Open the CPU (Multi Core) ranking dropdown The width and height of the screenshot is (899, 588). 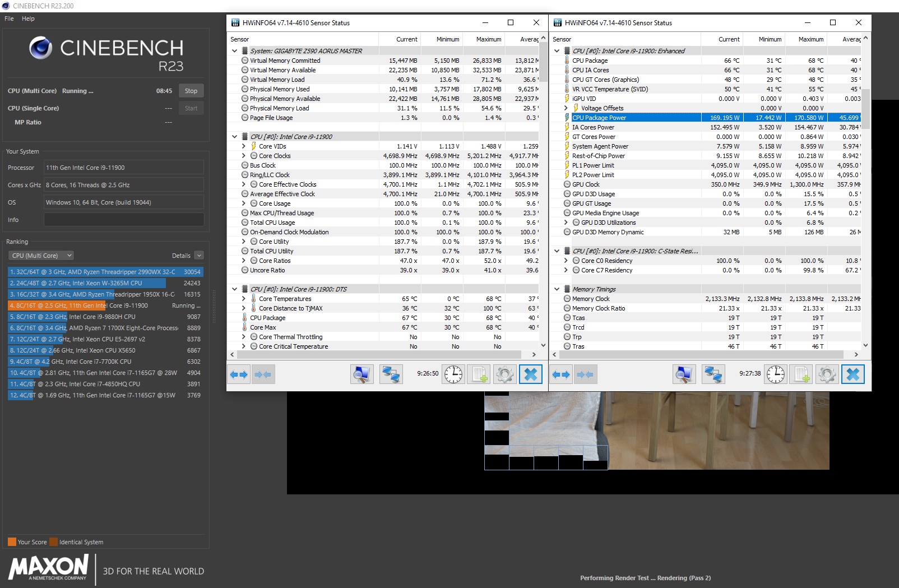click(x=41, y=256)
